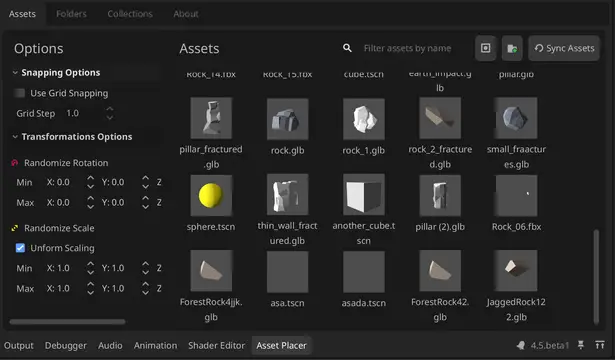Click rotation Max Y stepper arrows

point(145,202)
